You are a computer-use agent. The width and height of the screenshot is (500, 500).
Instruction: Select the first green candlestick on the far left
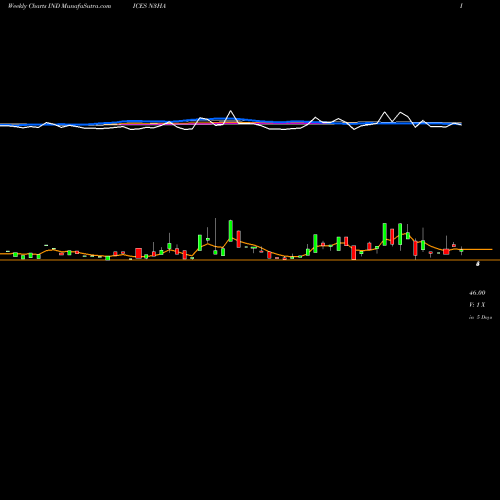(x=15, y=255)
